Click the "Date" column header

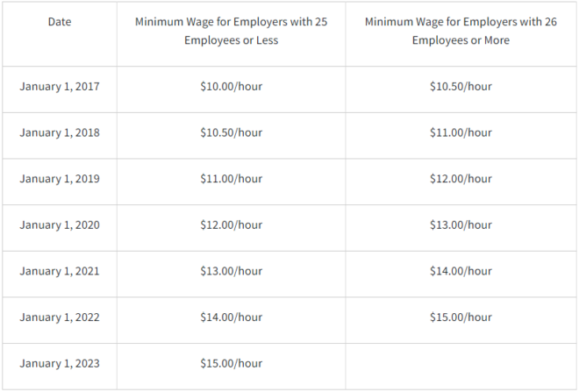pyautogui.click(x=60, y=20)
